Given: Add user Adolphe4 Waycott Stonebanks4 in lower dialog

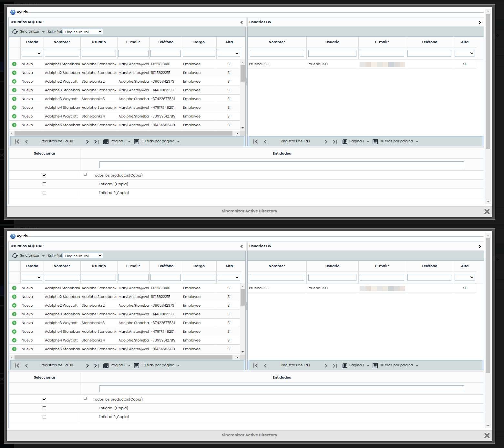Looking at the screenshot, I should (14, 340).
